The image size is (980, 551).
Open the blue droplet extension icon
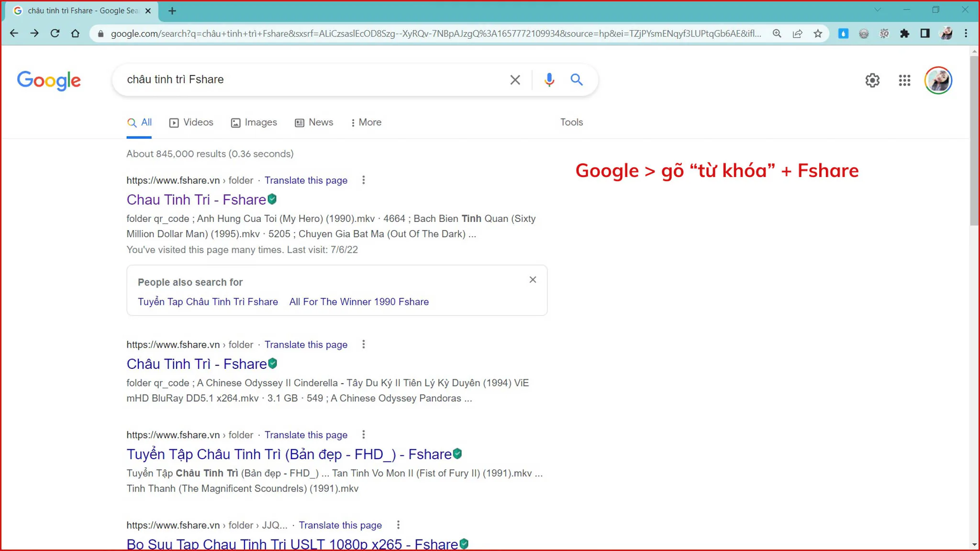843,33
